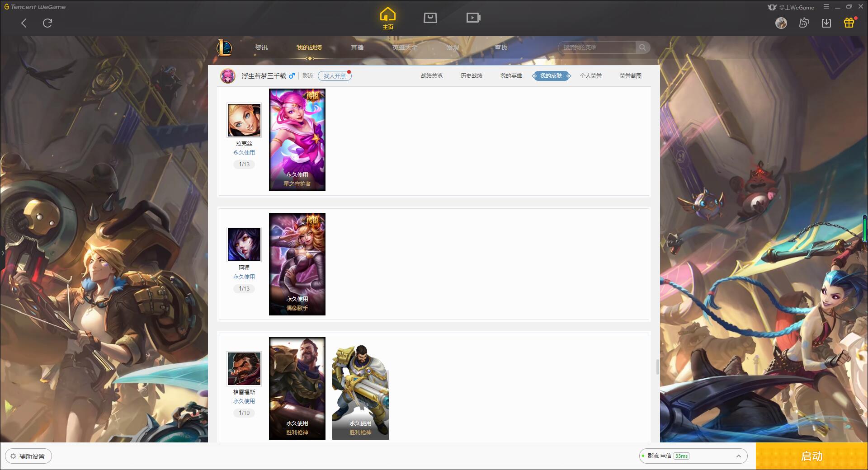868x470 pixels.
Task: Open the community chat icon
Action: pos(804,23)
